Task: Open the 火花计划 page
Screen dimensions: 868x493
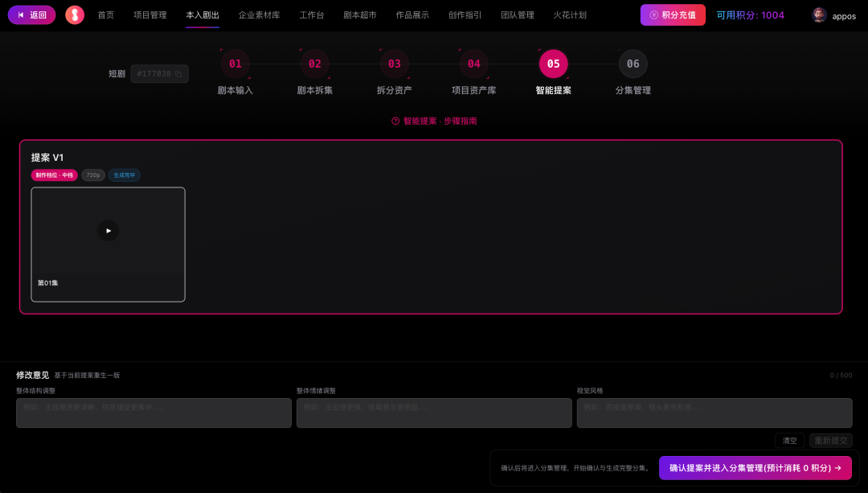Action: coord(570,15)
